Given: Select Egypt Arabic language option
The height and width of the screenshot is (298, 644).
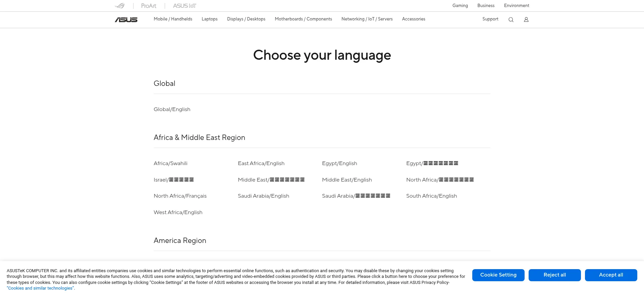Looking at the screenshot, I should pos(432,163).
